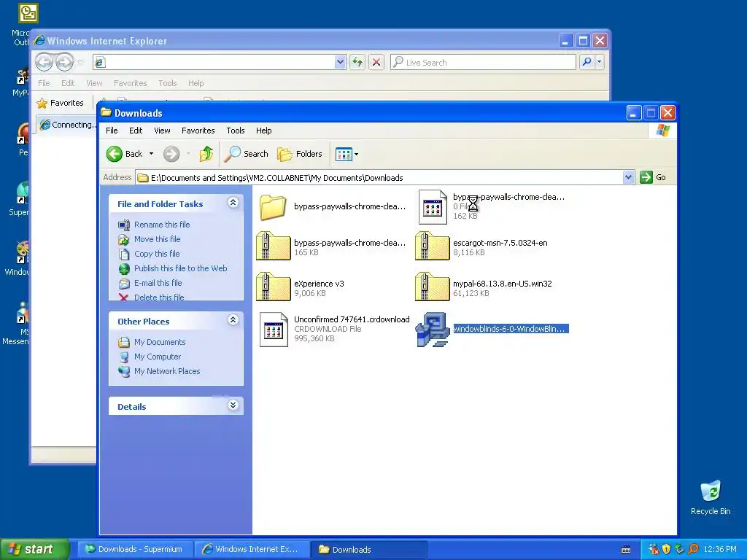This screenshot has height=560, width=747.
Task: Expand the address bar dropdown in Downloads
Action: pos(628,178)
